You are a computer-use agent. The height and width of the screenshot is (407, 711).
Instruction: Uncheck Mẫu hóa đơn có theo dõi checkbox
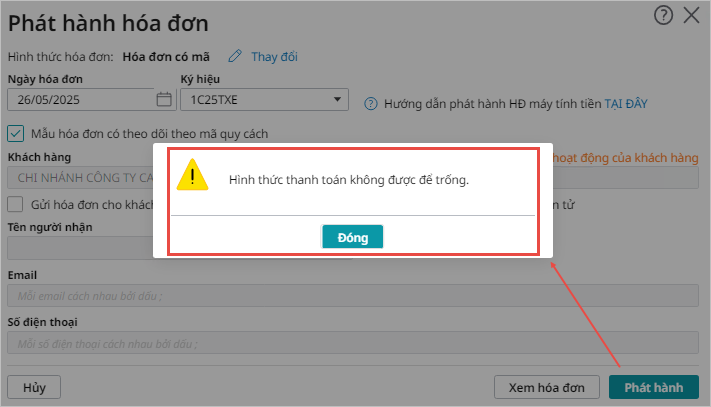coord(15,134)
